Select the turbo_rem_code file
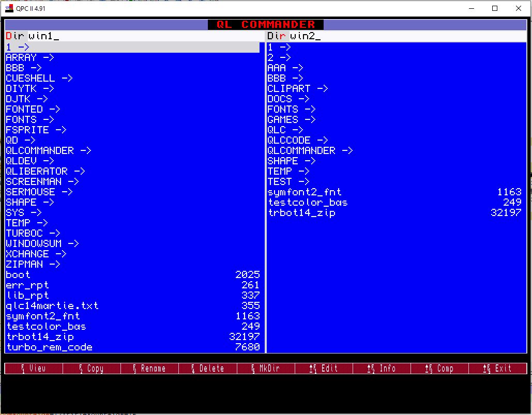Image resolution: width=532 pixels, height=415 pixels. click(x=133, y=347)
